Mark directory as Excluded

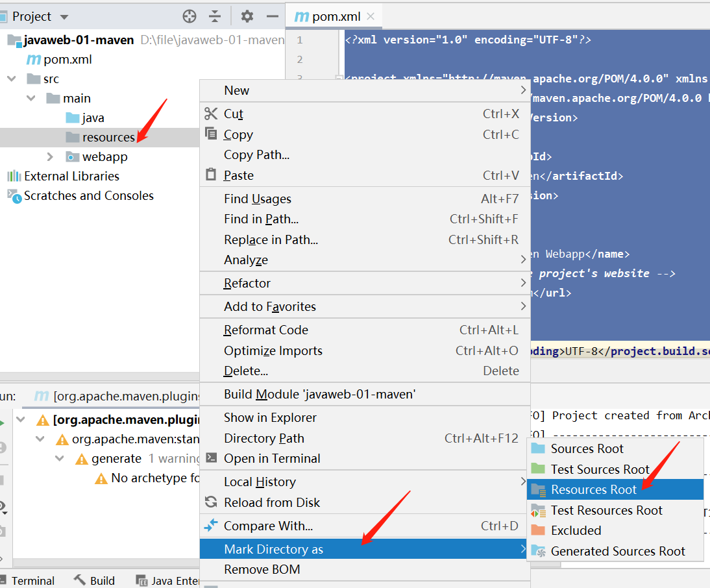point(615,530)
